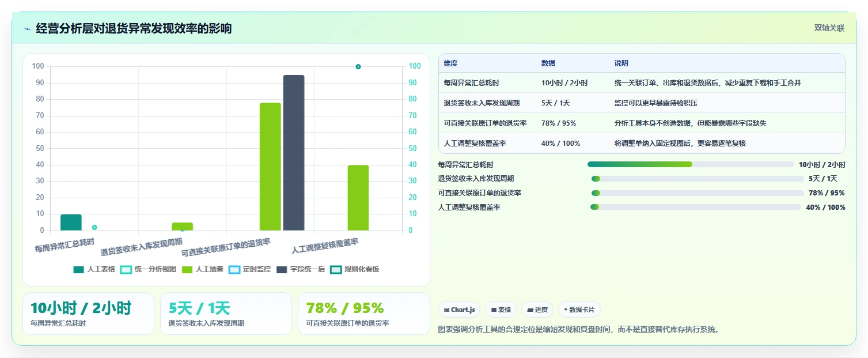Click the 双轴关联 label in the header
This screenshot has height=358, width=868.
(x=829, y=28)
